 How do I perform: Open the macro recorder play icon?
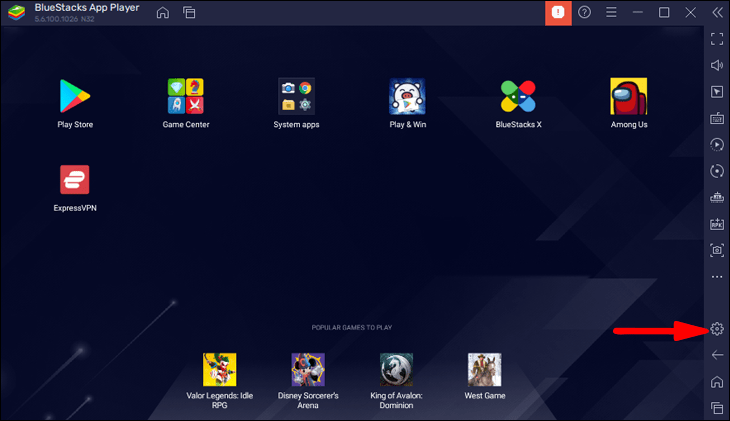[x=717, y=144]
